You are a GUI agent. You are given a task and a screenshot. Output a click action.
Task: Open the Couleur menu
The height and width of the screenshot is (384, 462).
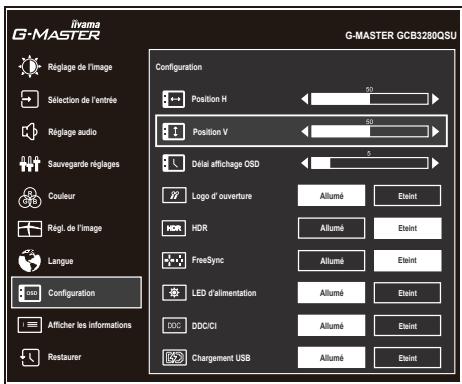(62, 196)
